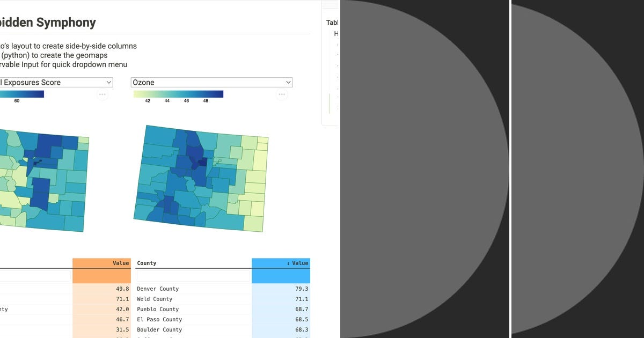Click the Exposures Score color legend bar
The width and height of the screenshot is (644, 338).
click(21, 93)
